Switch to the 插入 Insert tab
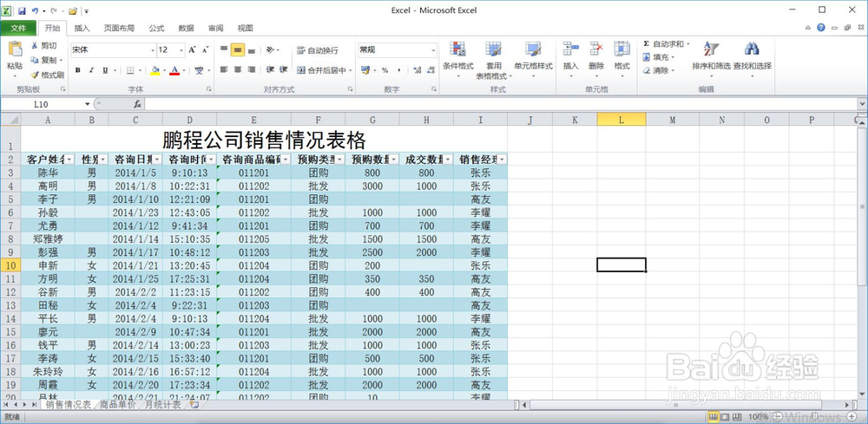The height and width of the screenshot is (424, 868). coord(82,28)
